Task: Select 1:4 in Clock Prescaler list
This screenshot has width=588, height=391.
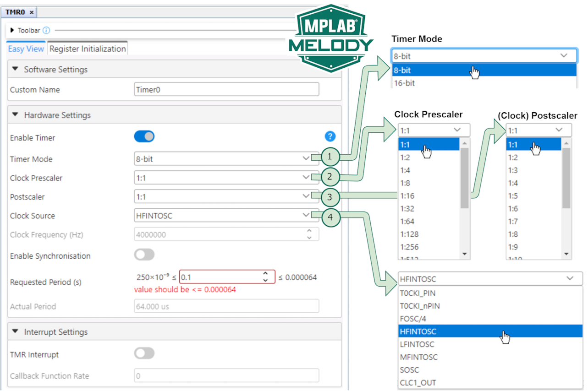Action: [429, 170]
